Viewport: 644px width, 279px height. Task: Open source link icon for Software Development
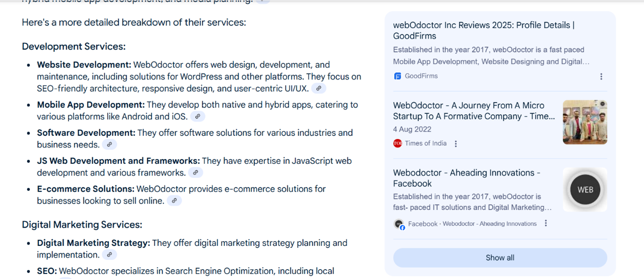tap(109, 145)
